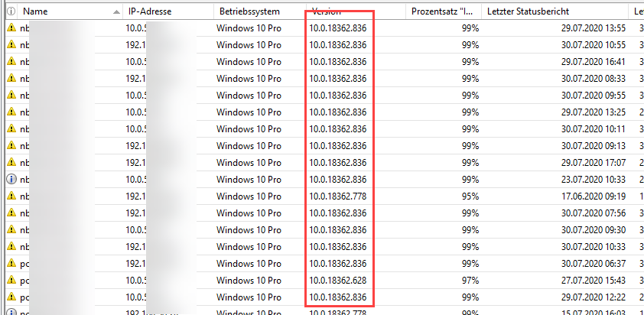Click warning icon of row reported 30.07.2020 07:56

tap(11, 213)
